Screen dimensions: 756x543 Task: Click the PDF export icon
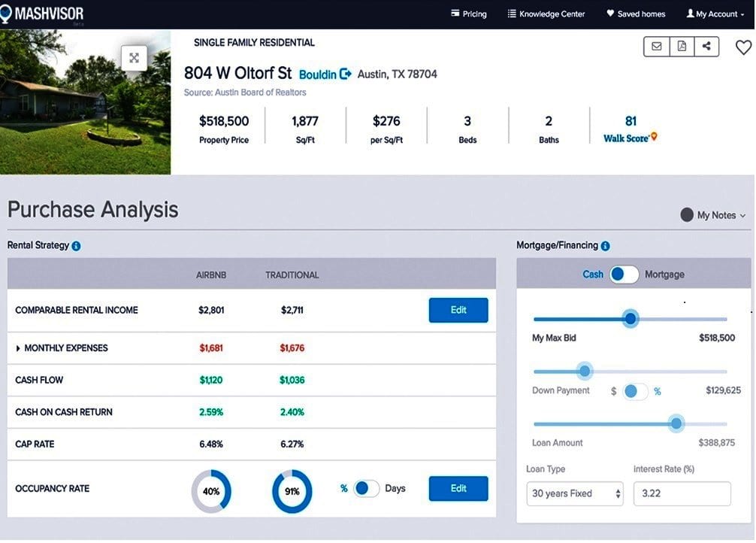(x=682, y=47)
